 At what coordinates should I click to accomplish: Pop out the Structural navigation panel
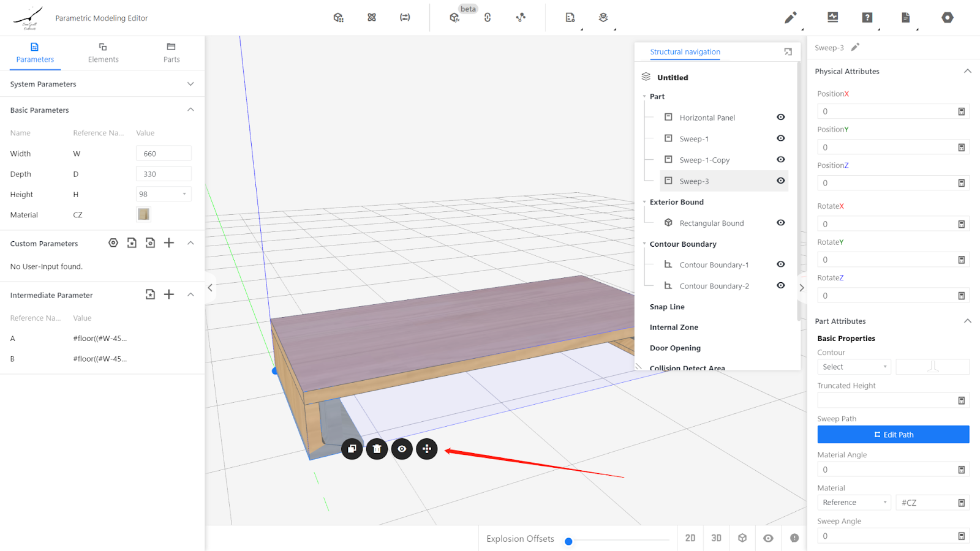(x=788, y=52)
